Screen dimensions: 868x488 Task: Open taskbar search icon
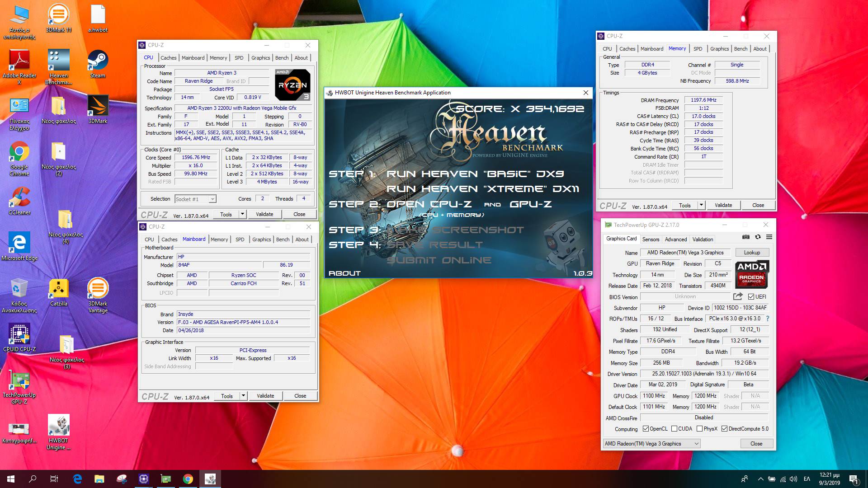coord(33,479)
